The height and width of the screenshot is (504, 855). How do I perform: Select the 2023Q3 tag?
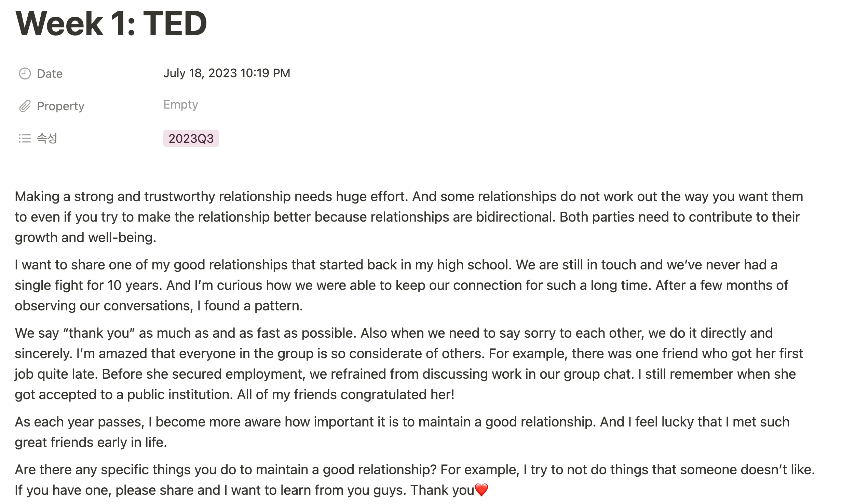click(191, 138)
